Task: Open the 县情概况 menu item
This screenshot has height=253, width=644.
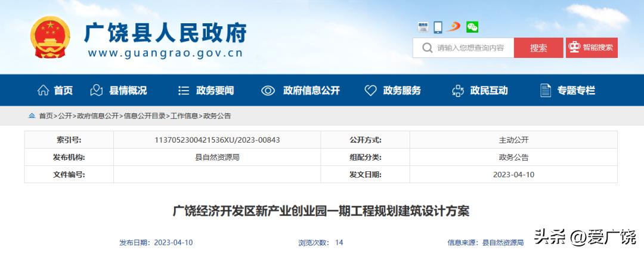Action: [x=128, y=90]
